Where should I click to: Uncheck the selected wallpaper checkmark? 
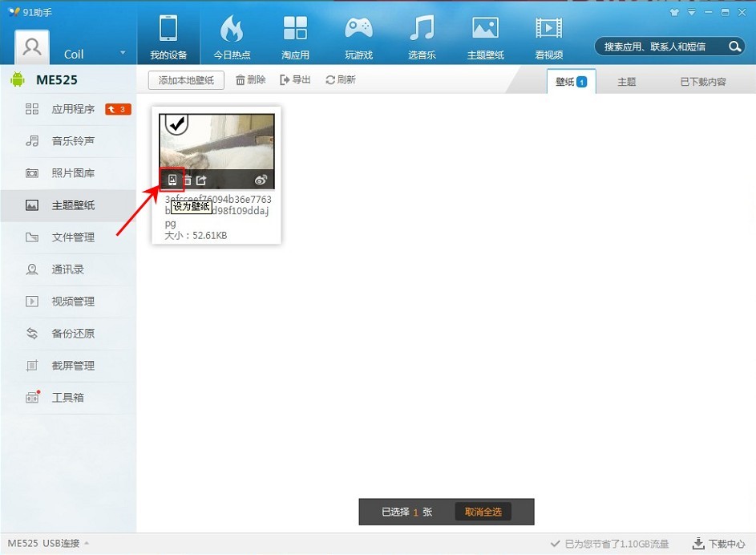coord(176,124)
